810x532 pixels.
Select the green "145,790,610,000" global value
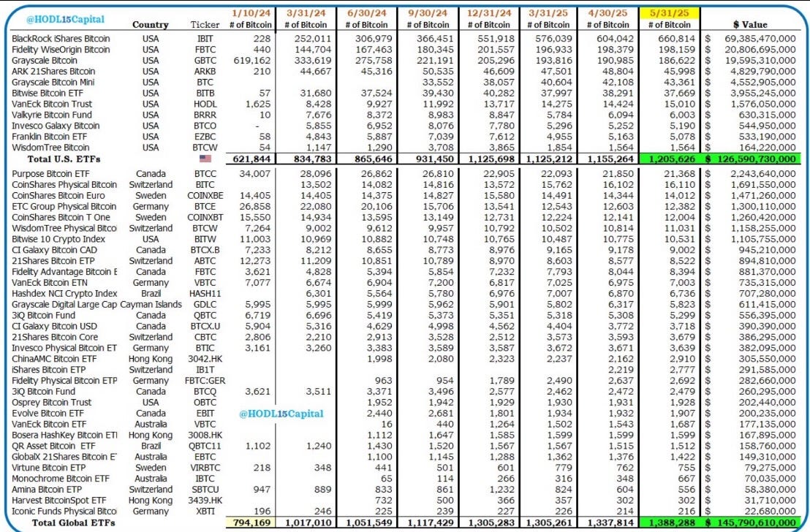[752, 522]
